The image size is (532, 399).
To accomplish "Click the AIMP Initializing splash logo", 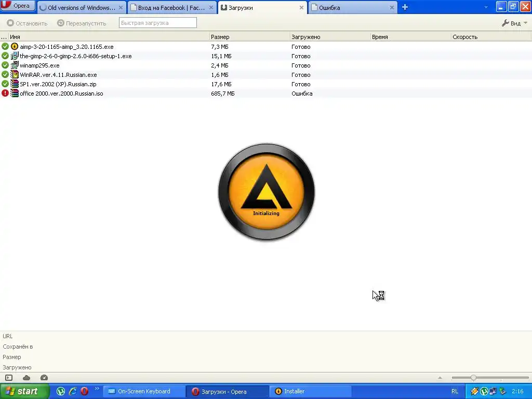I will click(267, 192).
